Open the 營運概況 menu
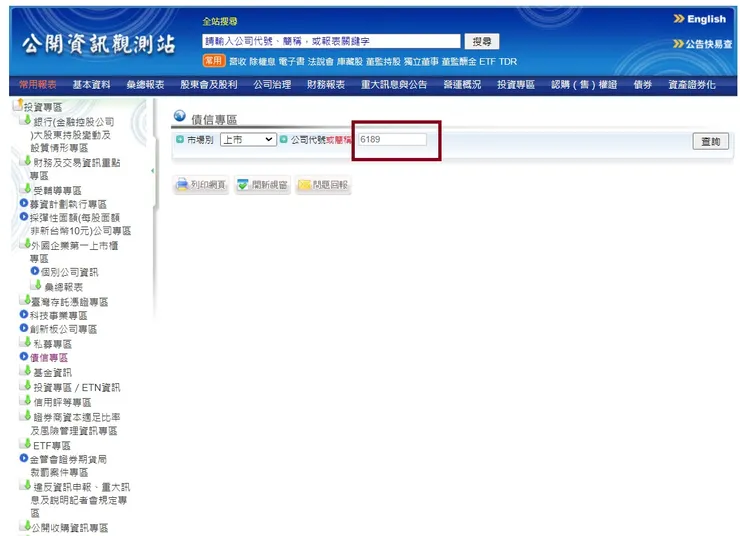This screenshot has height=536, width=740. coord(462,84)
